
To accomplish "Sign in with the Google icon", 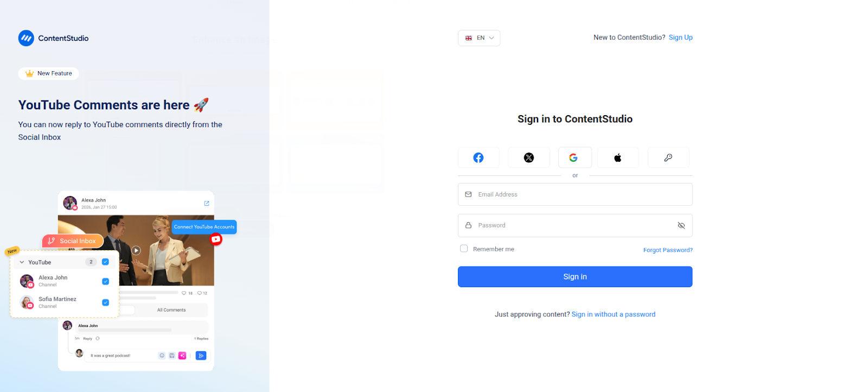I will click(x=575, y=157).
